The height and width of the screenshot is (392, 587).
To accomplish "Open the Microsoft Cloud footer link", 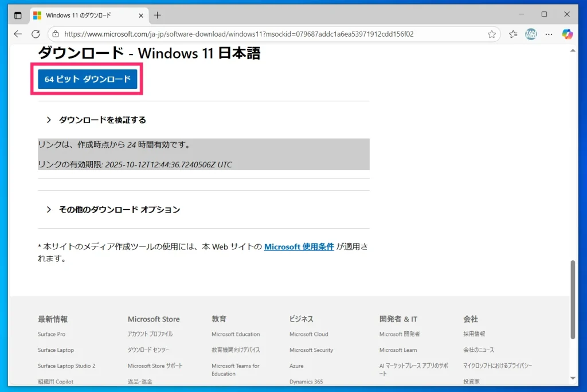I will [x=309, y=334].
